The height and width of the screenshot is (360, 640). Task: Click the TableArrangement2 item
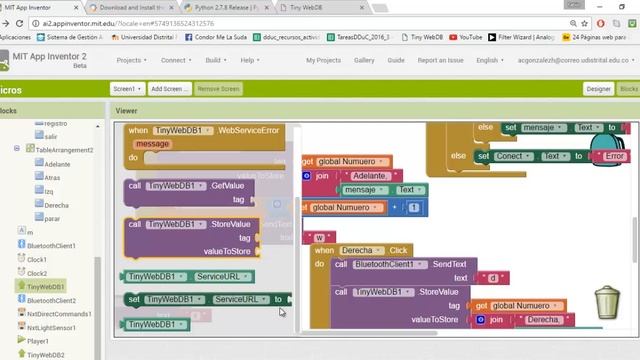(x=60, y=149)
